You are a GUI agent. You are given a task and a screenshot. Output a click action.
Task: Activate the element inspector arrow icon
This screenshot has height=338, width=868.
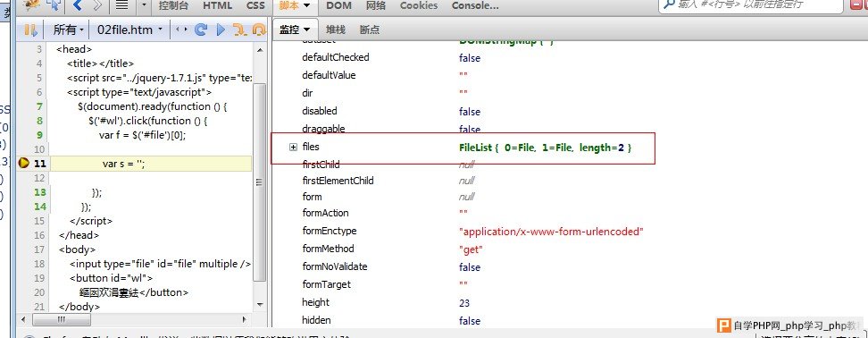point(54,5)
